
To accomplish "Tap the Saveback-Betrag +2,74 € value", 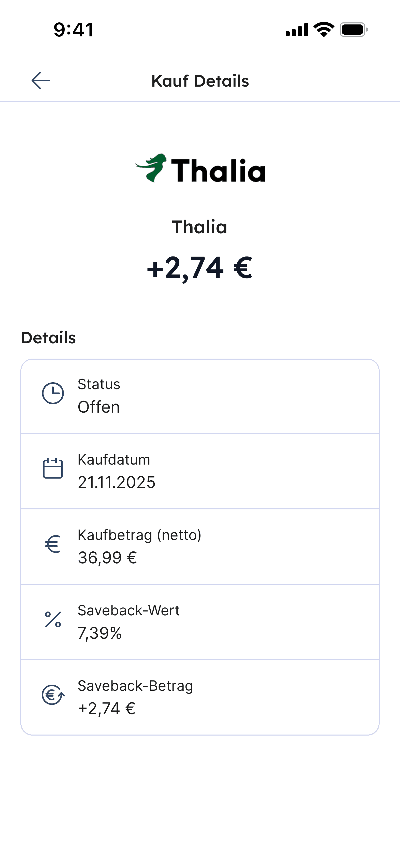I will pyautogui.click(x=107, y=708).
